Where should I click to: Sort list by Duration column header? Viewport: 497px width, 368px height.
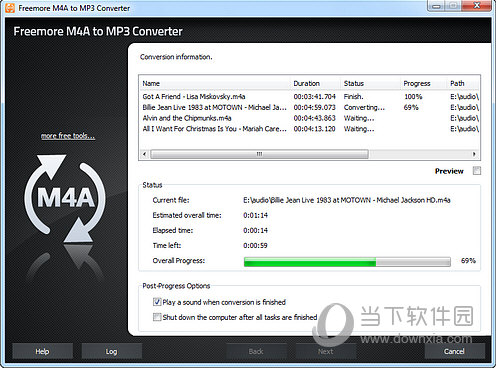(x=315, y=83)
